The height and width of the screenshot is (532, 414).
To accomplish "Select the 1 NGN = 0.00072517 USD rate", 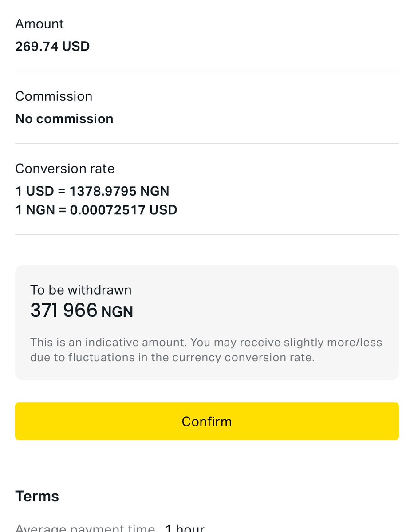I will tap(96, 210).
